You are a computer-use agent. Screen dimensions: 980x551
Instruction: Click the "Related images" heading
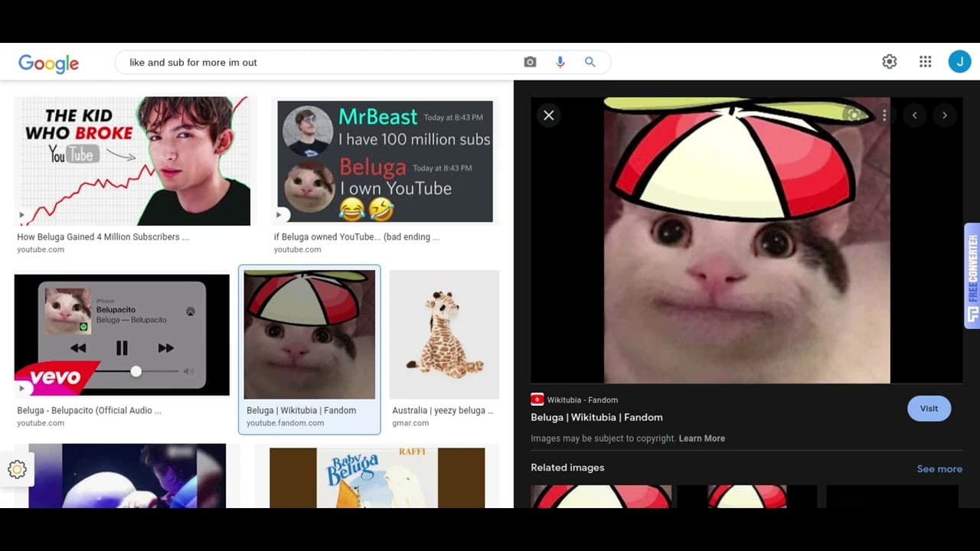pos(567,468)
